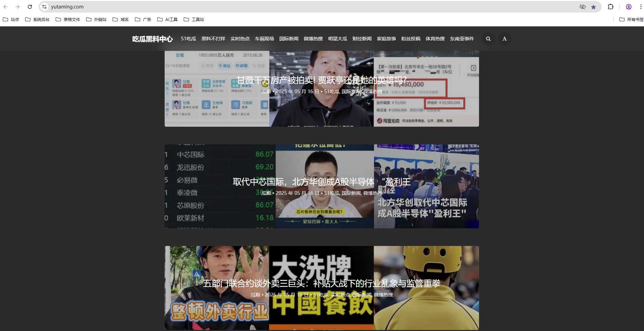Open the 财经新闻 nav menu item
The image size is (644, 331).
(x=362, y=39)
